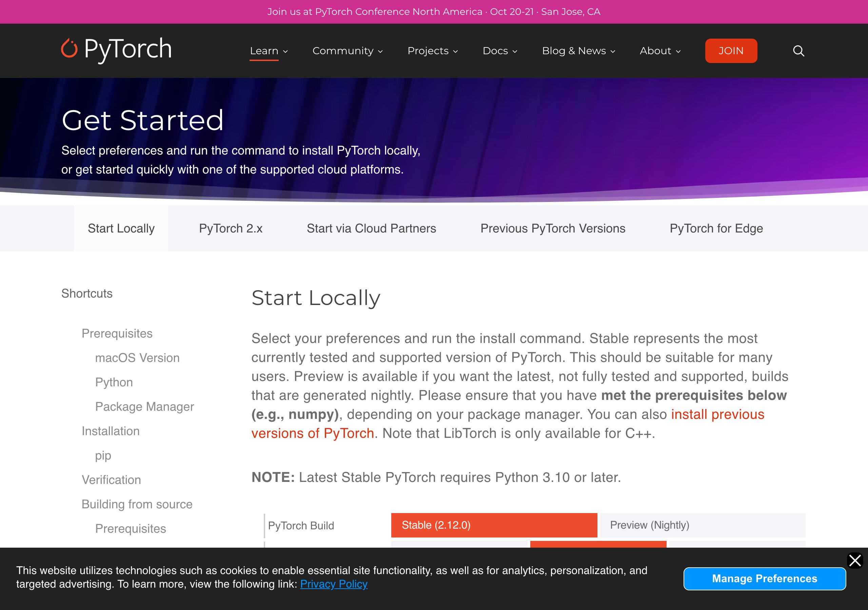Expand the Community dropdown chevron

click(380, 52)
